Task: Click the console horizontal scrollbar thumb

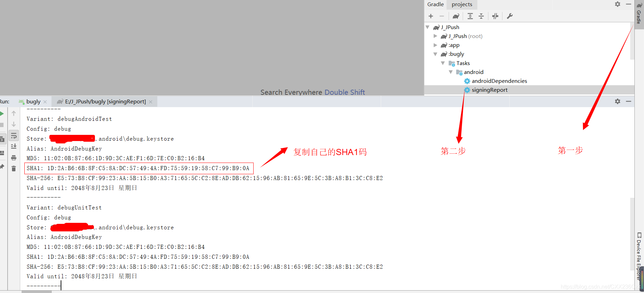Action: [37, 292]
